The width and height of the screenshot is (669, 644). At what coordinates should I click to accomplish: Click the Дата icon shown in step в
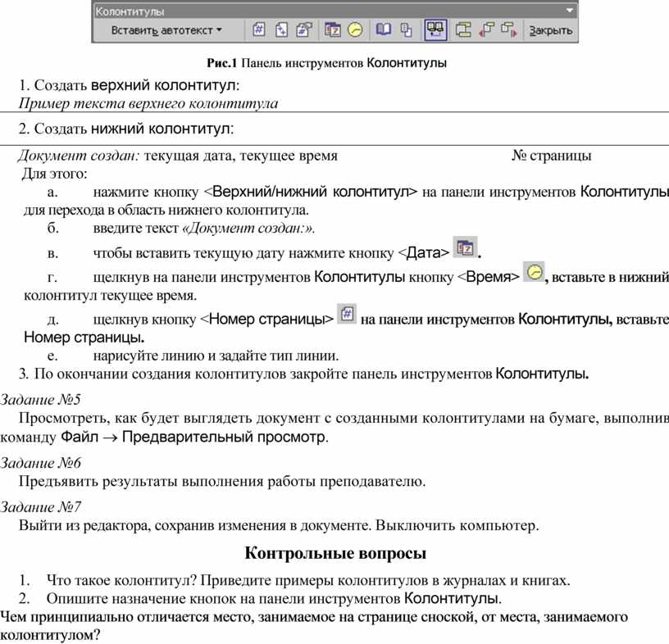pos(465,247)
